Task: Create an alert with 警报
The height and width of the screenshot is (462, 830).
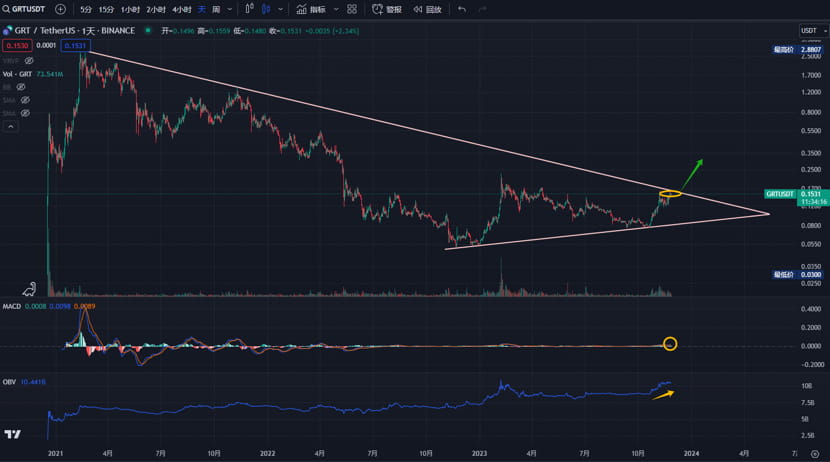Action: click(x=387, y=10)
